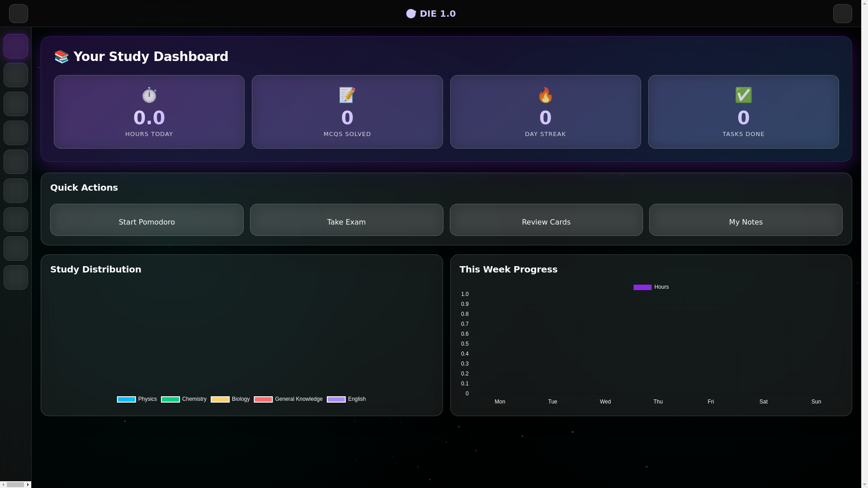This screenshot has width=868, height=488.
Task: Open My Notes quick action
Action: pyautogui.click(x=745, y=220)
